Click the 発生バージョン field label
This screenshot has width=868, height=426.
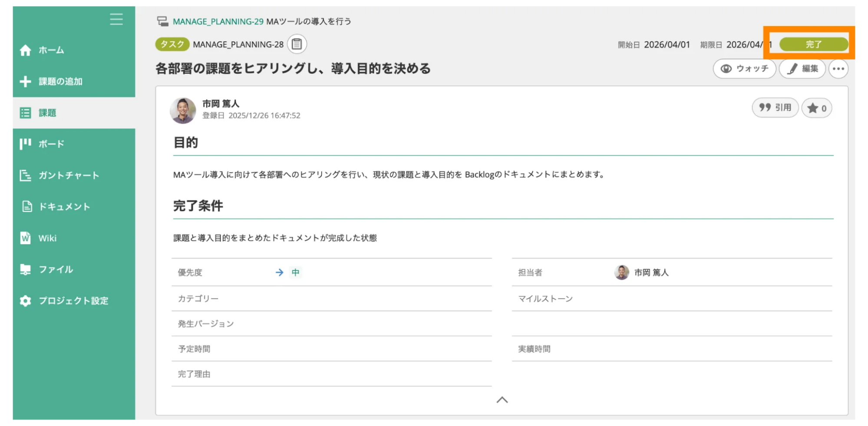tap(206, 324)
